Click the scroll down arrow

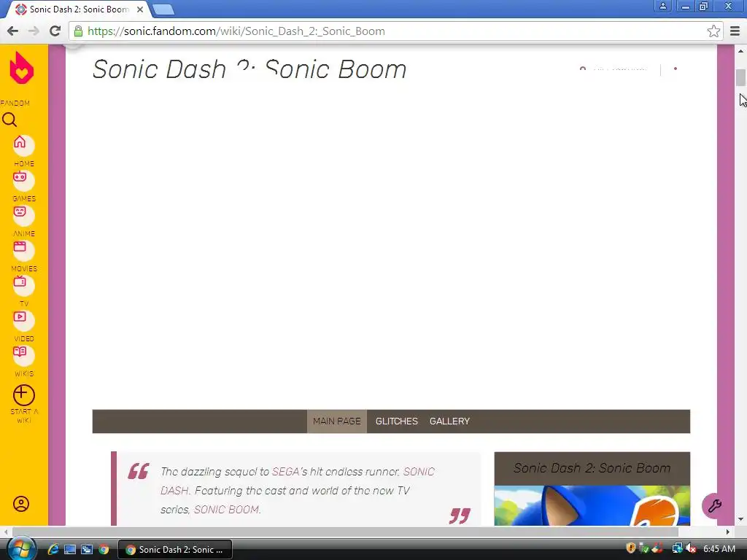tap(740, 519)
